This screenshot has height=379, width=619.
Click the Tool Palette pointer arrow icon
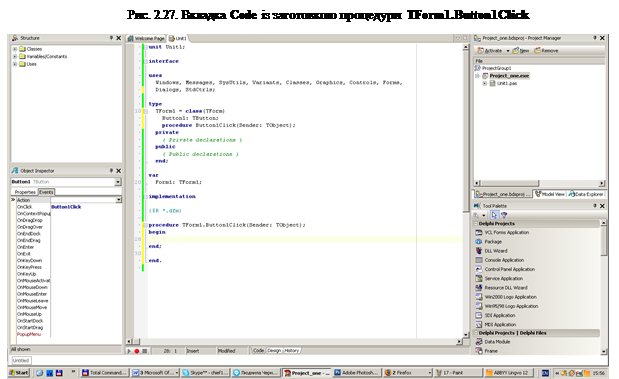(x=494, y=215)
